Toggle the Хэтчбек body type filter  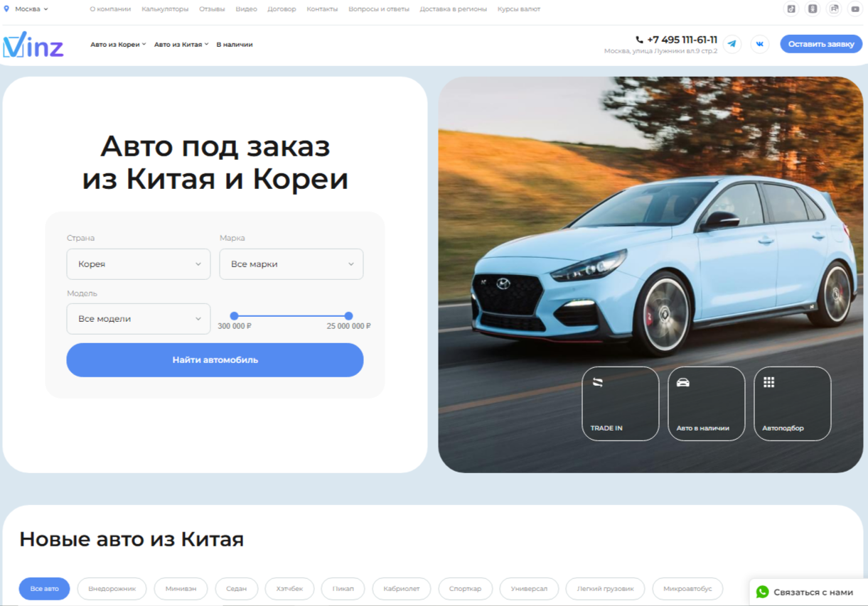click(x=289, y=589)
